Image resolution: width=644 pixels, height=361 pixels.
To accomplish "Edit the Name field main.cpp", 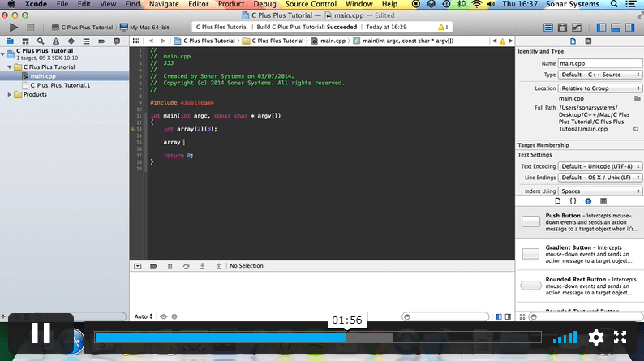I will click(x=600, y=63).
